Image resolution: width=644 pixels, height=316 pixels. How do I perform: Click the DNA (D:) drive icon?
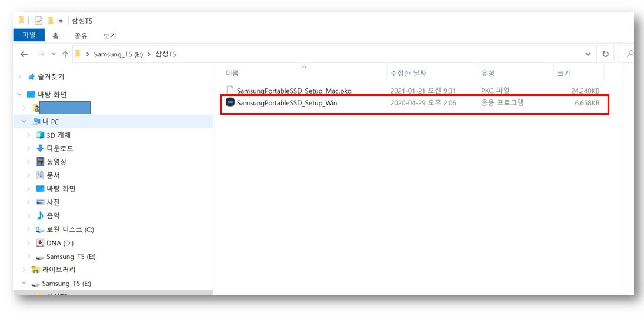click(x=40, y=243)
